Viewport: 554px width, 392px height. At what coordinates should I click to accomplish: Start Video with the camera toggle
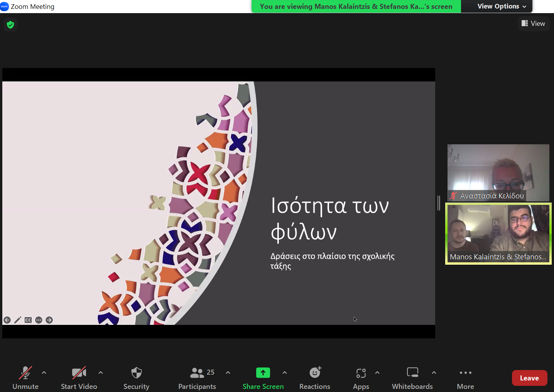point(79,373)
